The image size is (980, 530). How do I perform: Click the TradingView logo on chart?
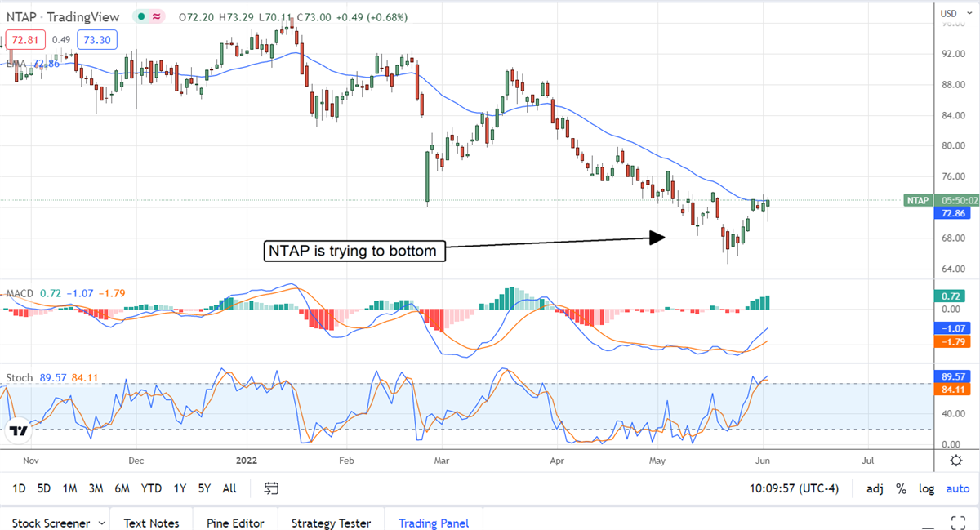(18, 431)
